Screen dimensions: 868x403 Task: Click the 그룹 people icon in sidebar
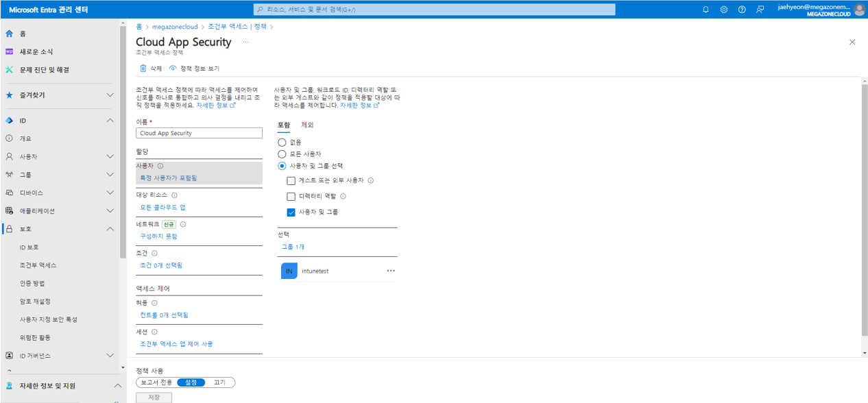tap(9, 175)
